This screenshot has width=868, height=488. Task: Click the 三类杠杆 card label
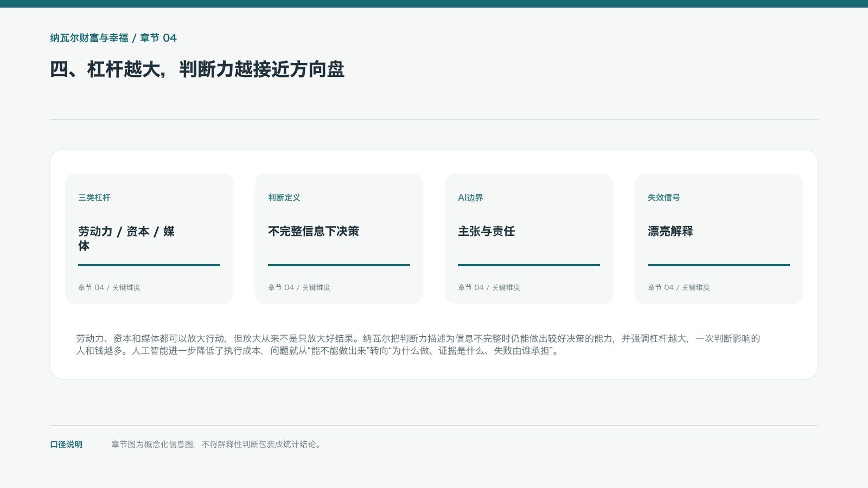94,198
